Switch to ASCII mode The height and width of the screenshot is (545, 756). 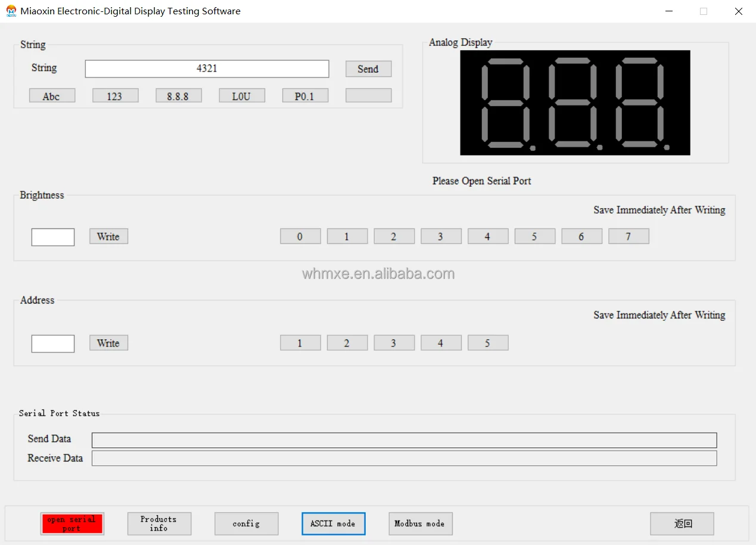(x=333, y=524)
